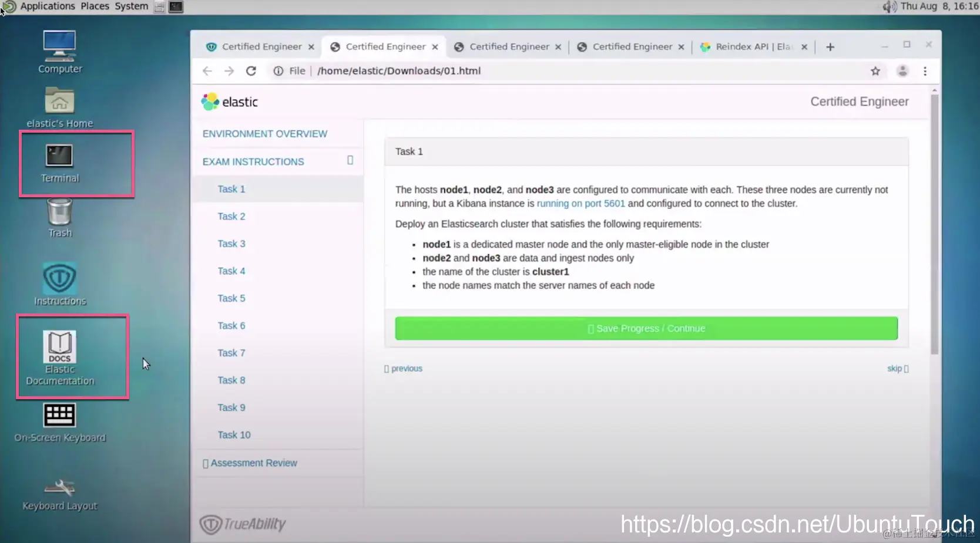This screenshot has width=980, height=543.
Task: Open the Applications menu
Action: pos(48,6)
